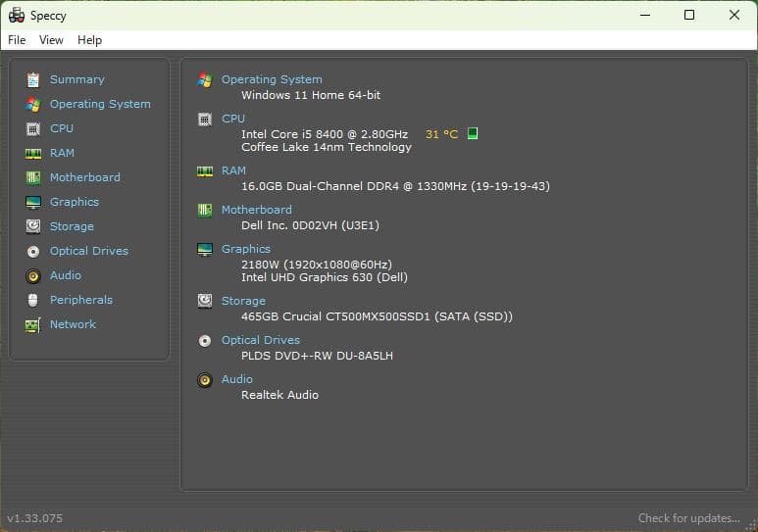Click the Peripherals mouse icon in sidebar

click(33, 300)
